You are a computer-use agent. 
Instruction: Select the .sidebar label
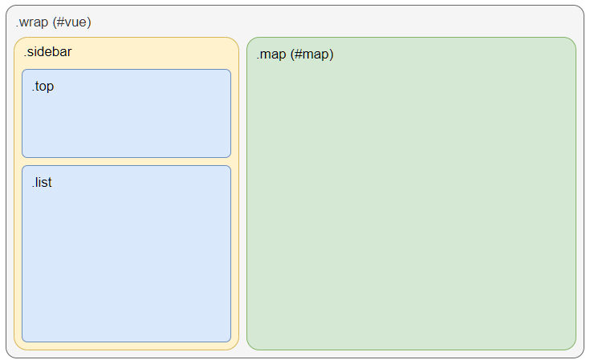[47, 52]
